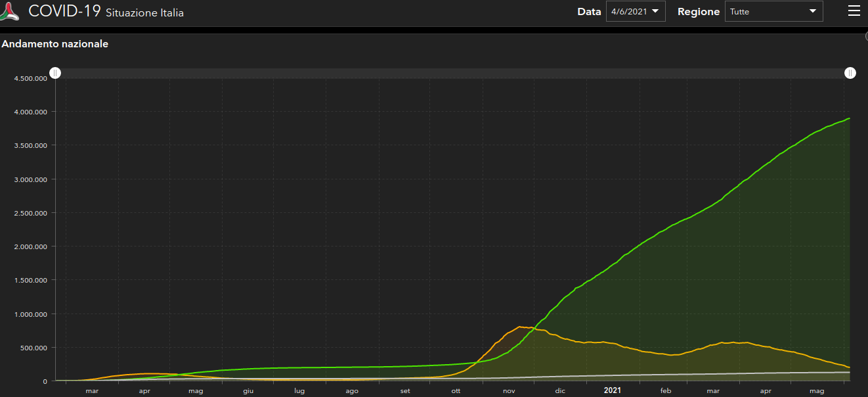Click the Andamento nazionale panel heading
The image size is (868, 397).
pyautogui.click(x=55, y=44)
